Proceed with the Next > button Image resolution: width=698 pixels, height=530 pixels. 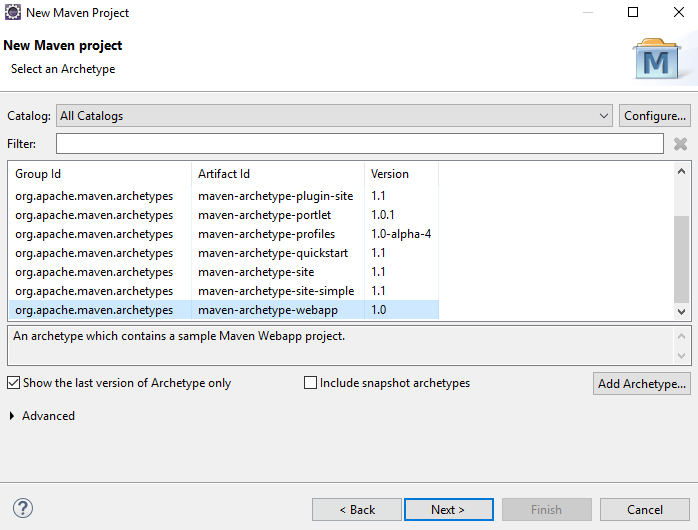click(x=449, y=510)
